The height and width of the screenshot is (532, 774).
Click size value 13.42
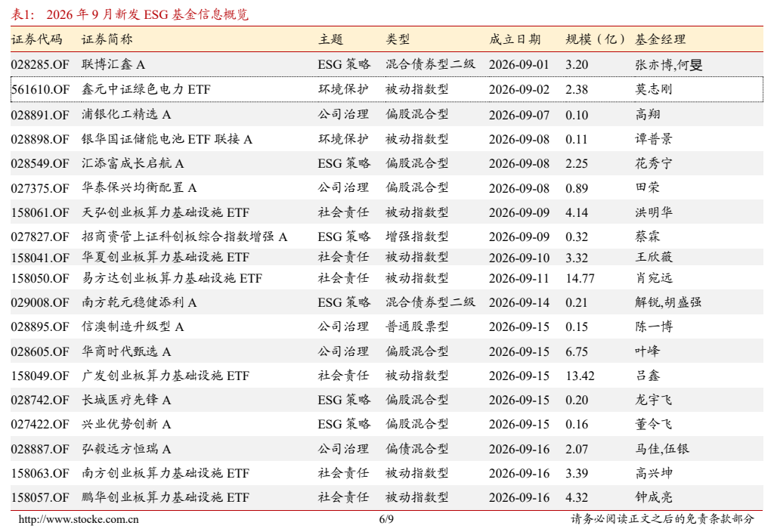[x=580, y=376]
